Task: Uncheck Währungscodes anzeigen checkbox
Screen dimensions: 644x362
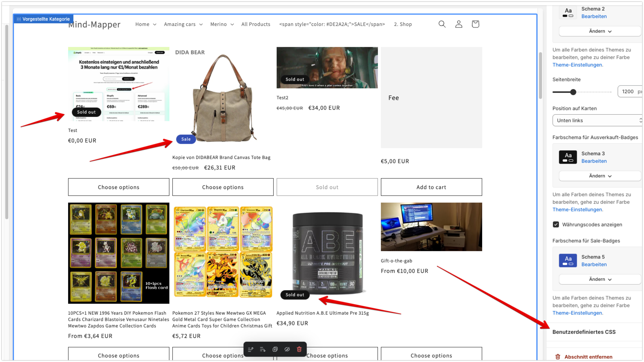Action: (x=556, y=224)
